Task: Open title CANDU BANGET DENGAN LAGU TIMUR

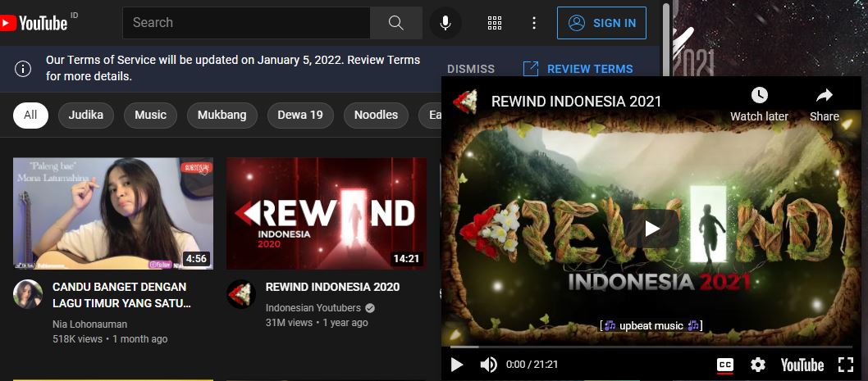Action: (121, 295)
